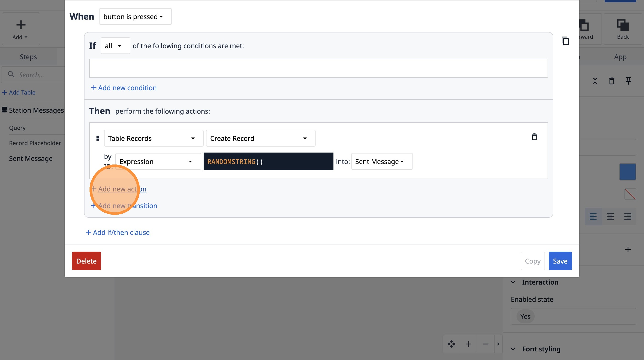Open the blue color swatch

pyautogui.click(x=628, y=172)
